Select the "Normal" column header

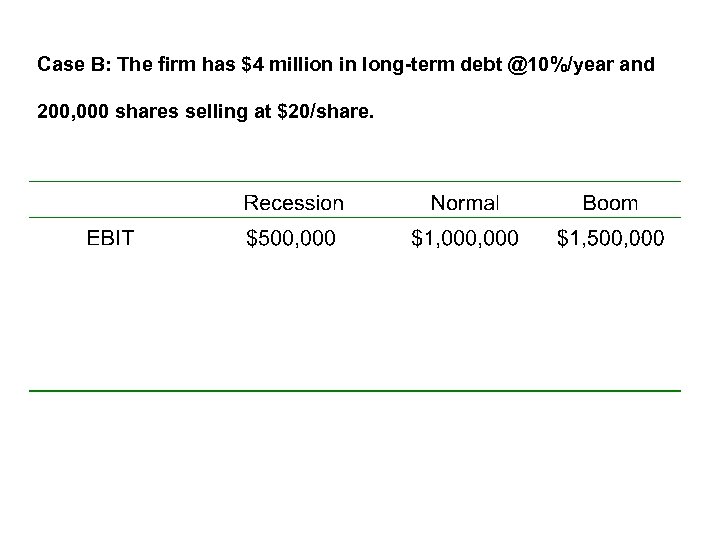[x=464, y=203]
